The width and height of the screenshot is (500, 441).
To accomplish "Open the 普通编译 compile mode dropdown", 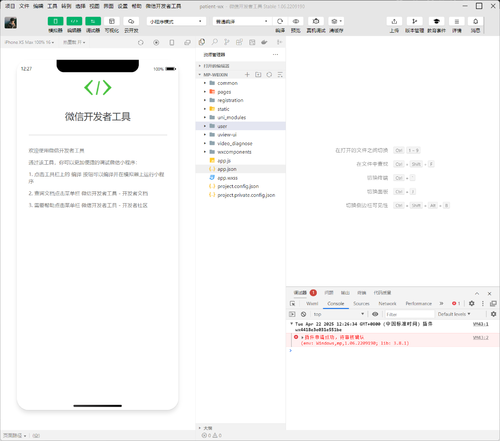I will pos(242,21).
